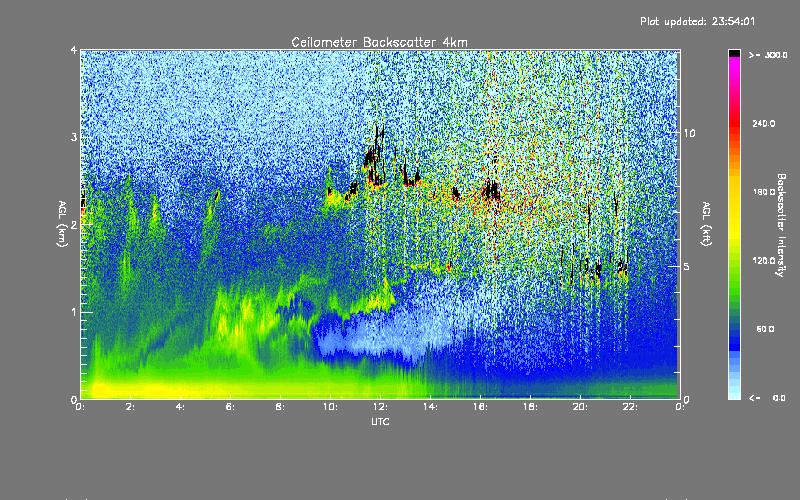
Task: Click the '10' tick on kft axis
Action: tap(689, 133)
